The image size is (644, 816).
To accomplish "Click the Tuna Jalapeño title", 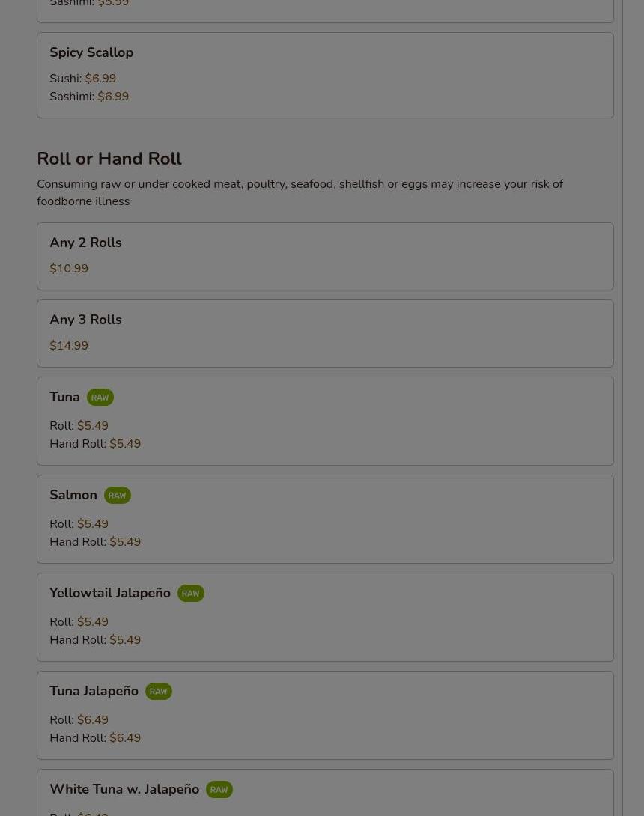I will pyautogui.click(x=94, y=690).
